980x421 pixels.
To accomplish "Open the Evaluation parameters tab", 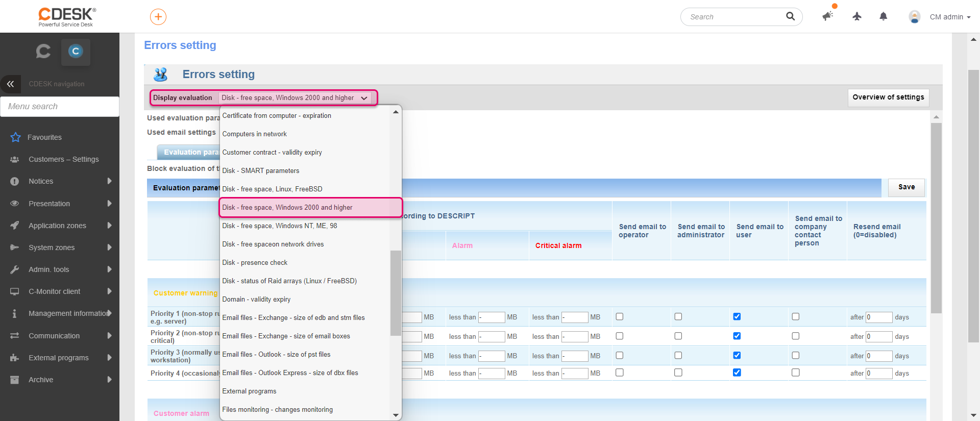I will click(x=189, y=152).
